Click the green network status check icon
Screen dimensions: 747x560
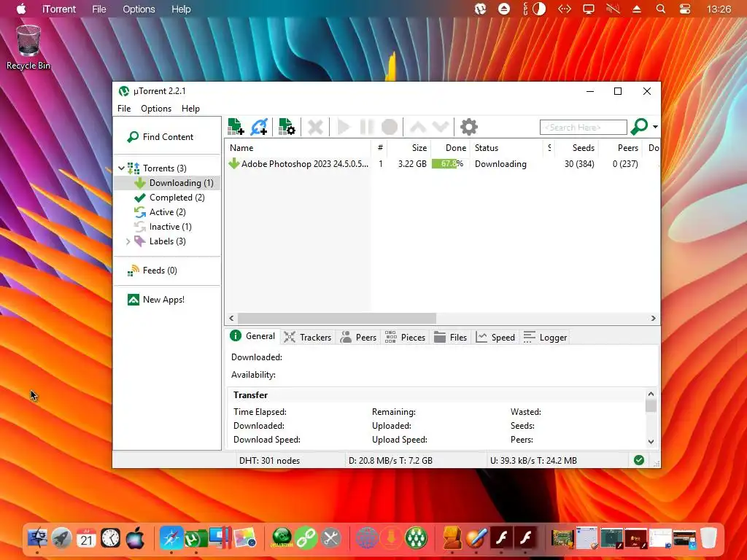[639, 460]
